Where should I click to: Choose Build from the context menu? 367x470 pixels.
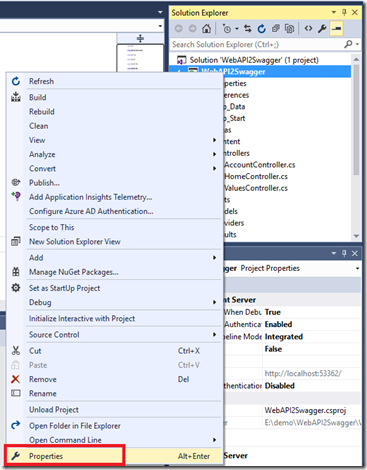(x=114, y=97)
